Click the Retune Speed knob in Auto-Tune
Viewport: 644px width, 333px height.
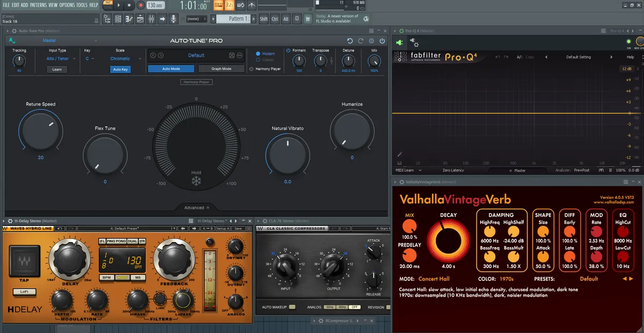coord(41,131)
